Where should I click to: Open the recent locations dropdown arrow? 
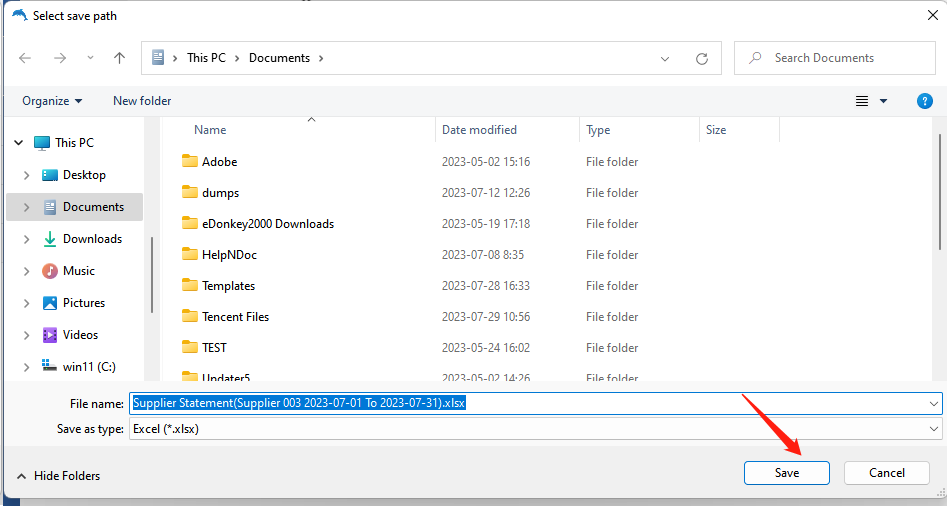coord(89,58)
